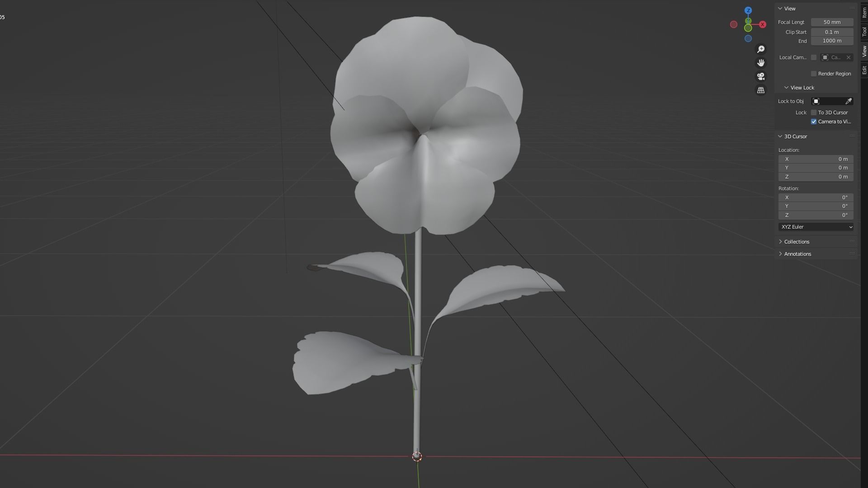This screenshot has height=488, width=868.
Task: Enable the Local Camera checkbox
Action: (814, 57)
